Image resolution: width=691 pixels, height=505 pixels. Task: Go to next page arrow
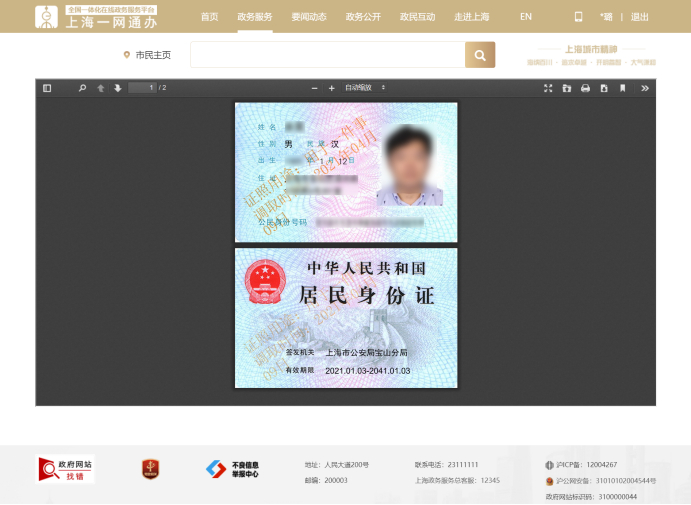point(118,88)
